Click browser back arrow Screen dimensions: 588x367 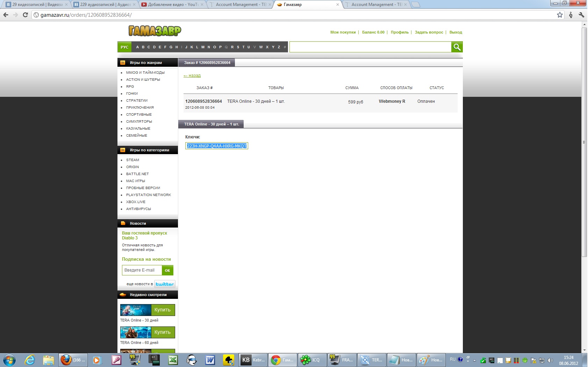6,15
